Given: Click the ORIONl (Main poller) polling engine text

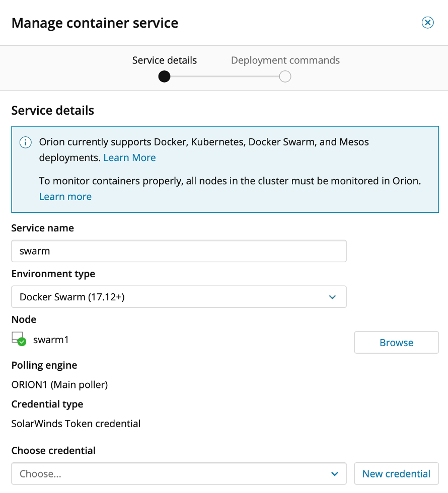Looking at the screenshot, I should 59,385.
